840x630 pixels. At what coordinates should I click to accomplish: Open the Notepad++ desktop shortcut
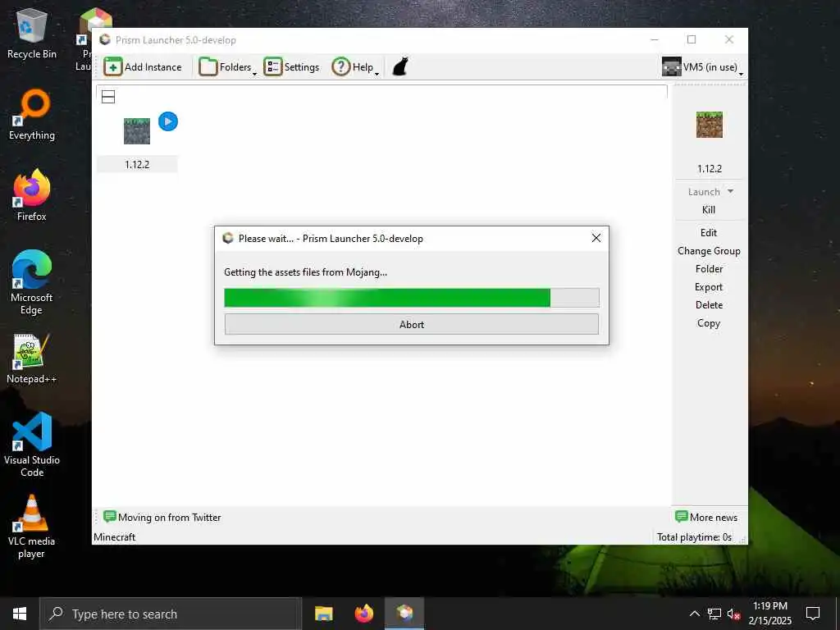click(x=32, y=358)
